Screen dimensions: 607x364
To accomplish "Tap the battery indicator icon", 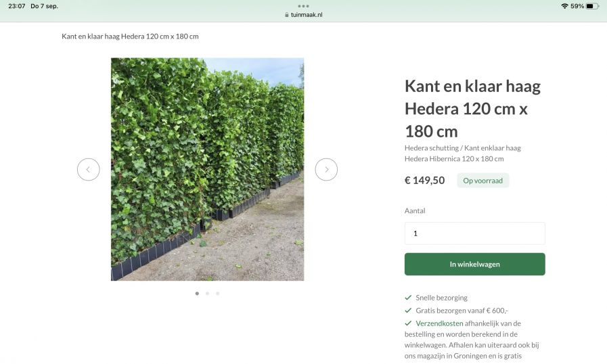I will 592,6.
